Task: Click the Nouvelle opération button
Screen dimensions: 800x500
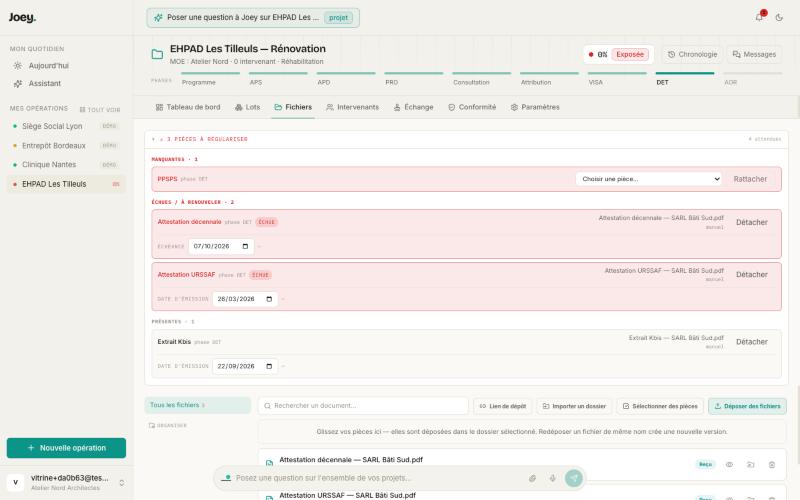Action: click(x=66, y=447)
